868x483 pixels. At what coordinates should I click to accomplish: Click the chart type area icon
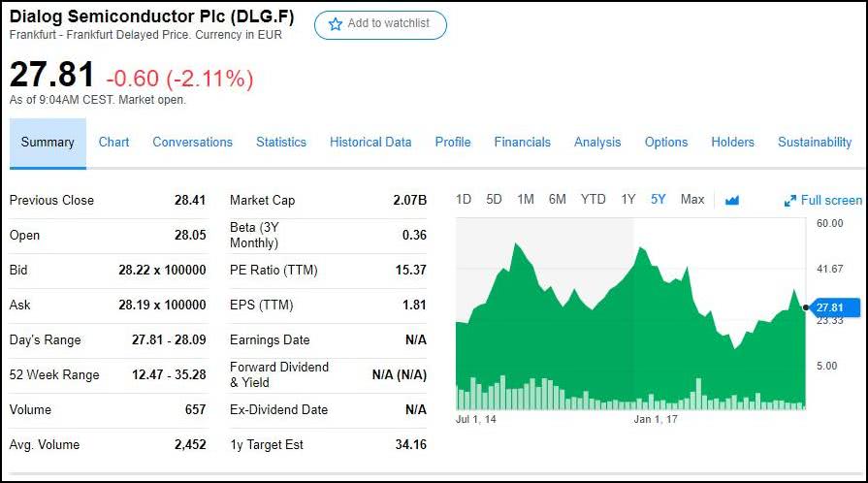coord(732,200)
